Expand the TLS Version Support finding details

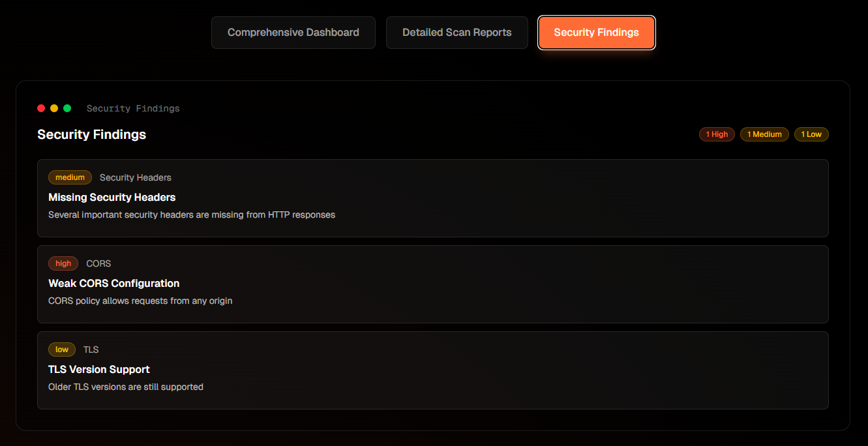[x=432, y=370]
